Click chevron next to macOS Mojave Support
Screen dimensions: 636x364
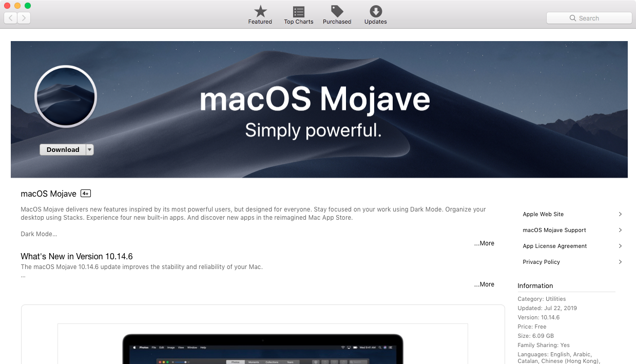point(620,230)
